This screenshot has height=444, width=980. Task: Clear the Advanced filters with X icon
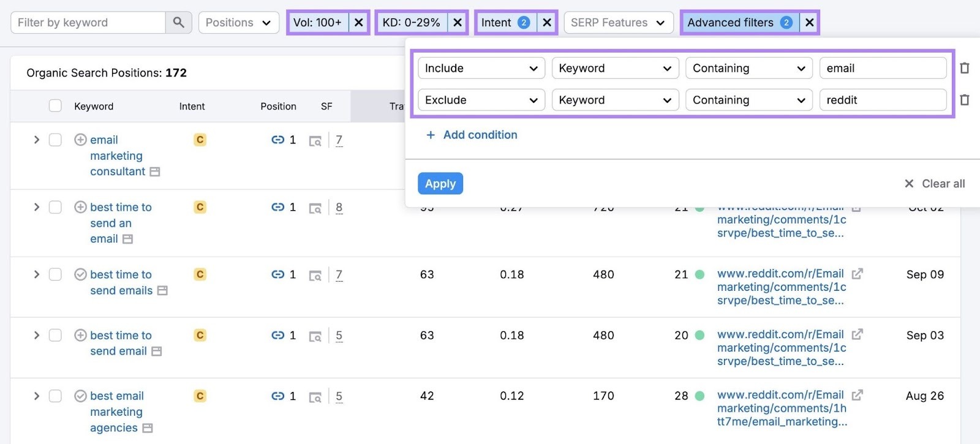pyautogui.click(x=809, y=23)
